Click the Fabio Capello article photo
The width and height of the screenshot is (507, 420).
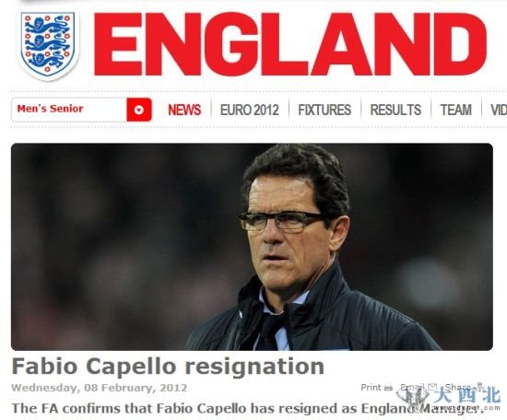[252, 247]
